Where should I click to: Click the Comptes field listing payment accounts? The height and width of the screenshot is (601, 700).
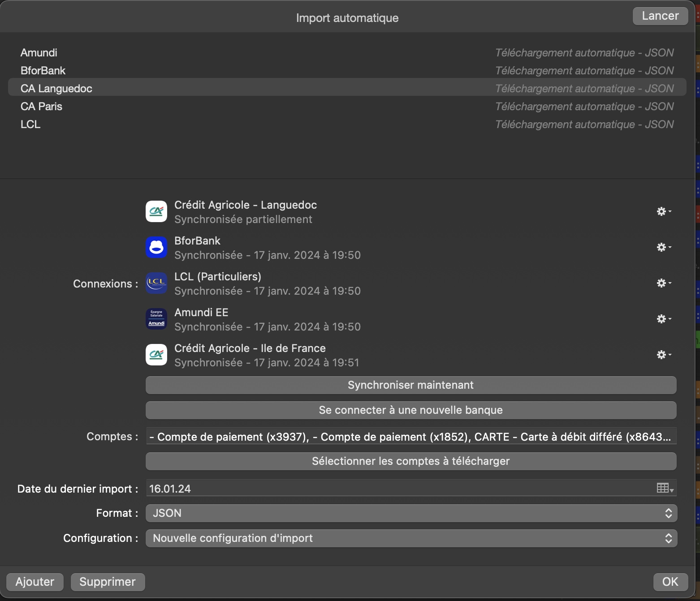411,437
